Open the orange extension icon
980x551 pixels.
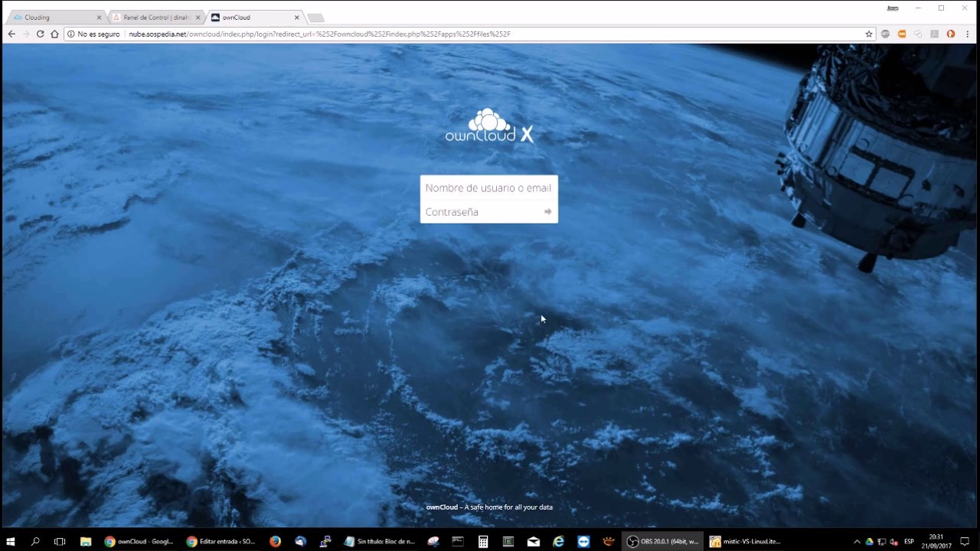[x=902, y=34]
